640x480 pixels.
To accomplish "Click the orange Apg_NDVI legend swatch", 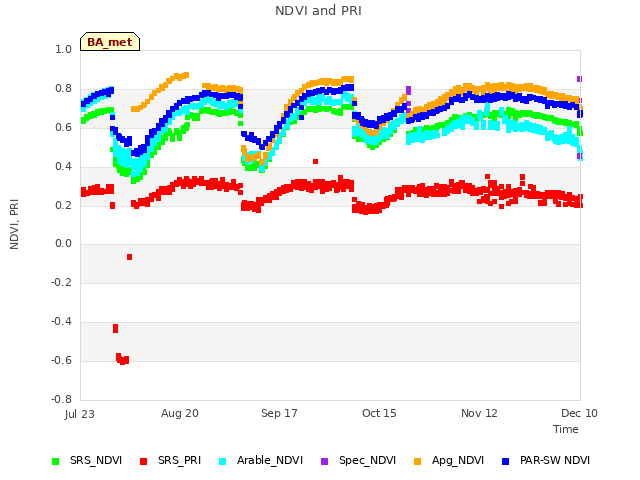I will (x=418, y=461).
